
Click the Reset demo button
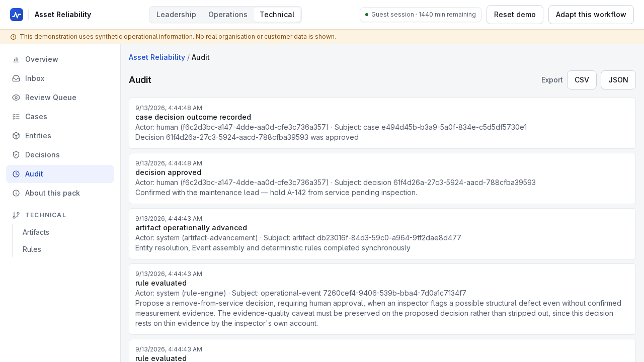515,15
